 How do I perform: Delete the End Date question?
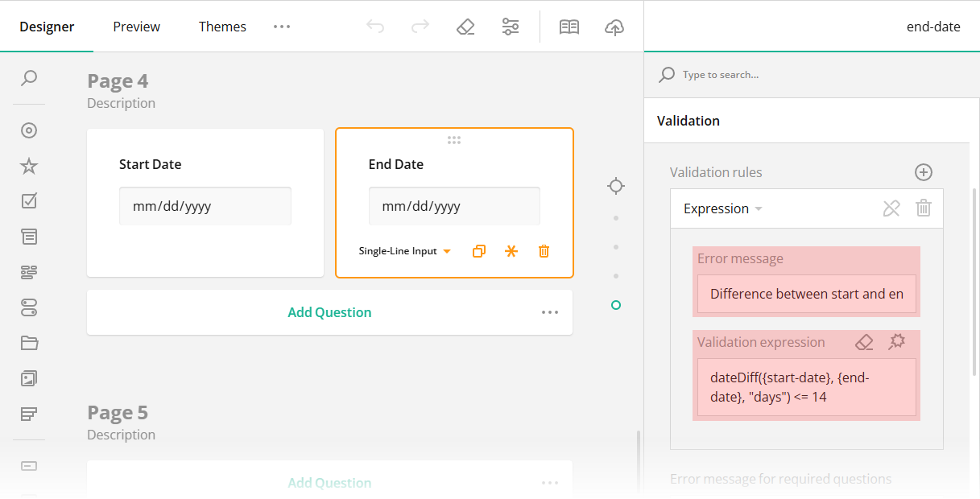click(544, 250)
